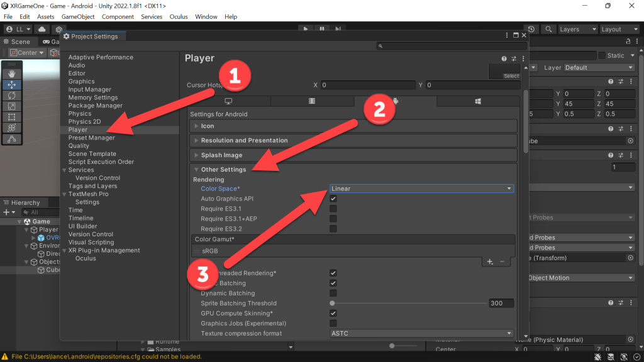The height and width of the screenshot is (362, 644).
Task: Switch to the Windows Store platform tab
Action: pyautogui.click(x=478, y=101)
